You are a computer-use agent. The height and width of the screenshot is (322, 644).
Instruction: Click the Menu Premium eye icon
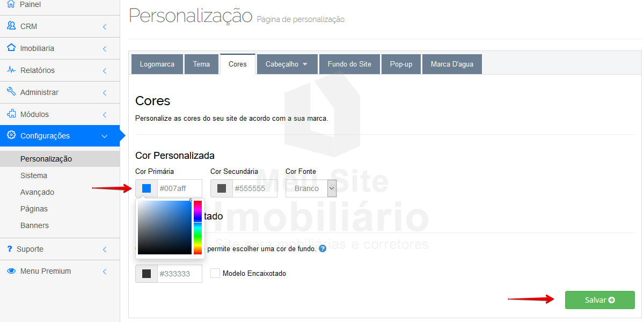(11, 271)
